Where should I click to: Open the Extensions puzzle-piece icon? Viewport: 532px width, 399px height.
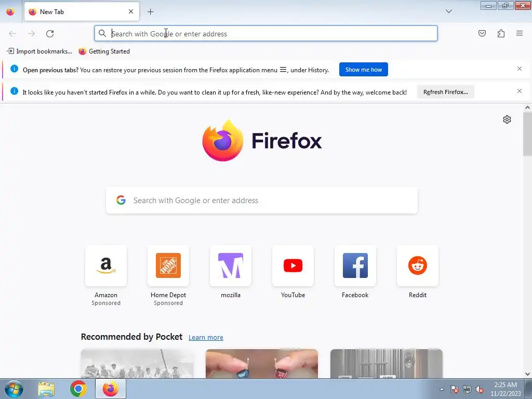(x=501, y=33)
